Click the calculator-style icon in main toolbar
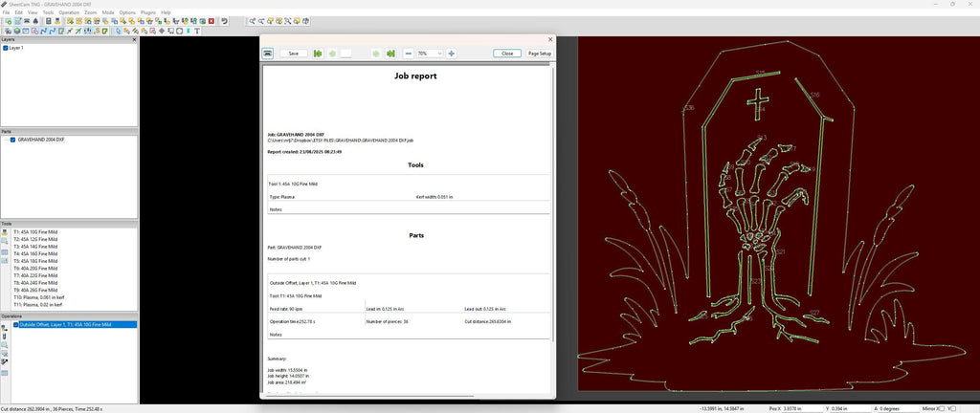 click(48, 21)
